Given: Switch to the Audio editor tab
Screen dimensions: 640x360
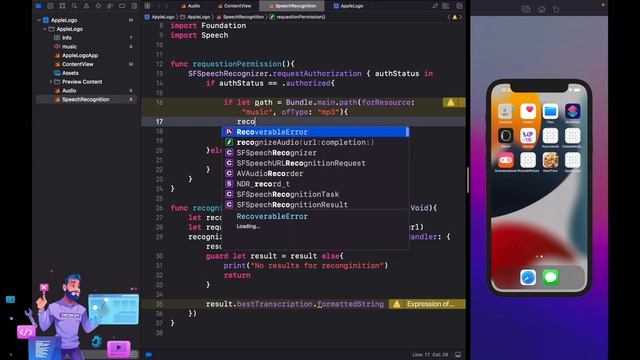Looking at the screenshot, I should tap(191, 6).
